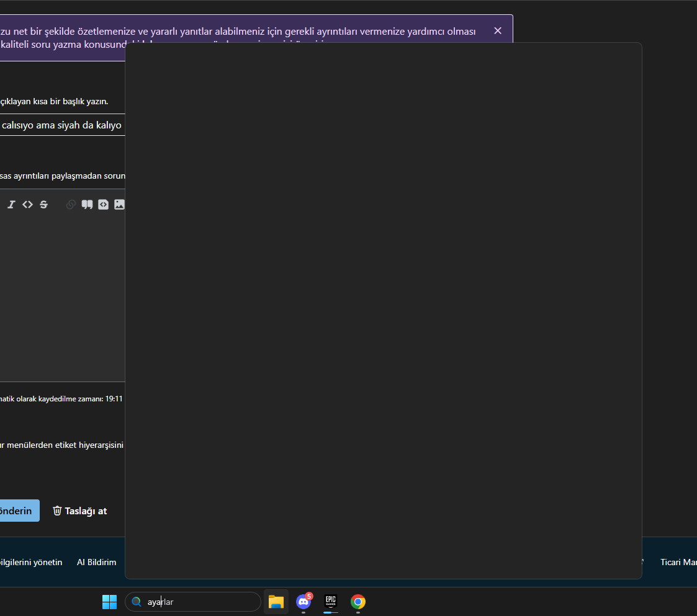Click the autosave time text showing 19:11
This screenshot has height=616, width=697.
pyautogui.click(x=61, y=399)
